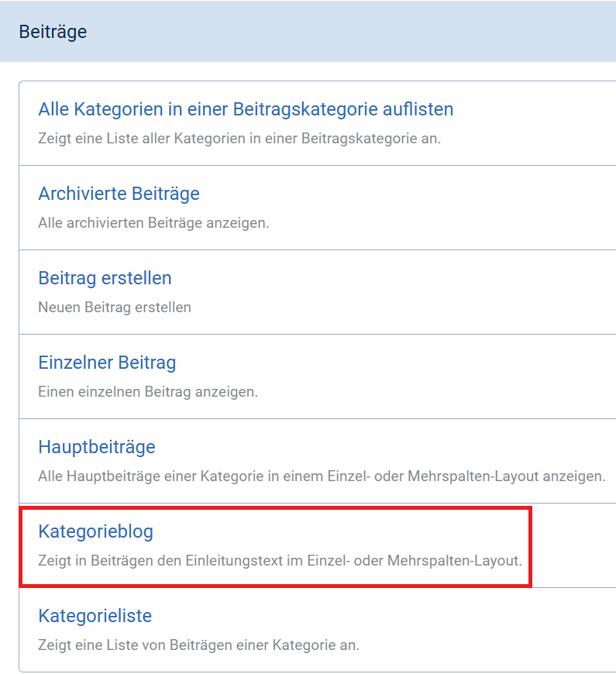Click description 'Zeigt in Beiträgen den Einleitungstext'

[x=280, y=560]
